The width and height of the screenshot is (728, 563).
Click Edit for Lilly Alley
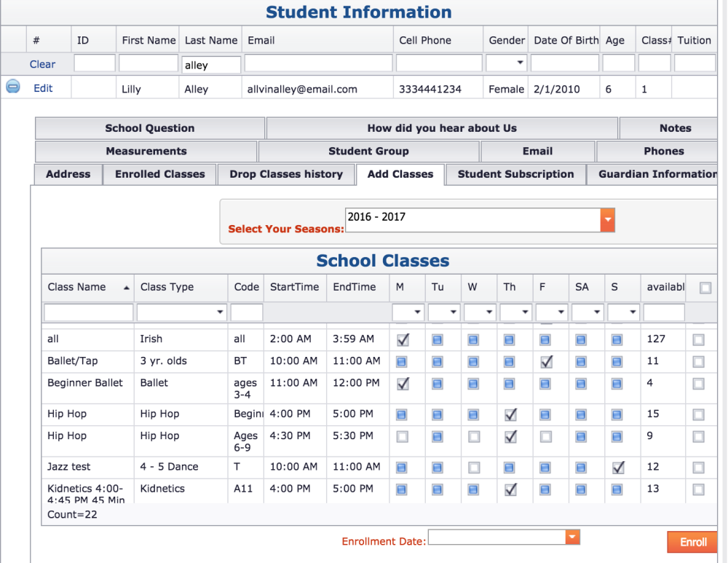43,88
